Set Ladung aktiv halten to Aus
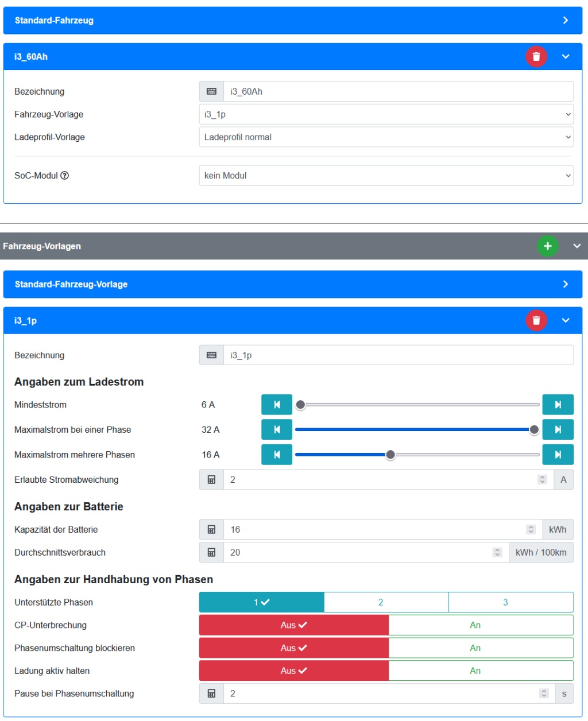Viewport: 588px width, 721px height. click(294, 671)
